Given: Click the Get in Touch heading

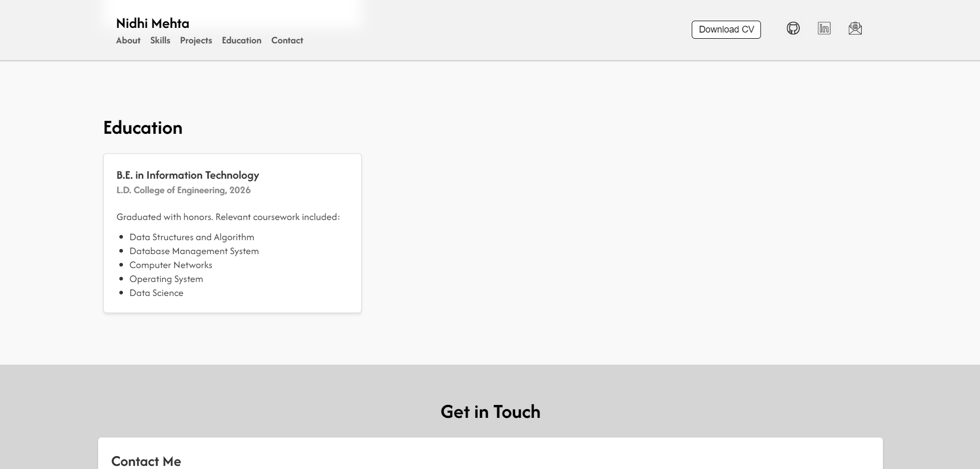Looking at the screenshot, I should (490, 412).
